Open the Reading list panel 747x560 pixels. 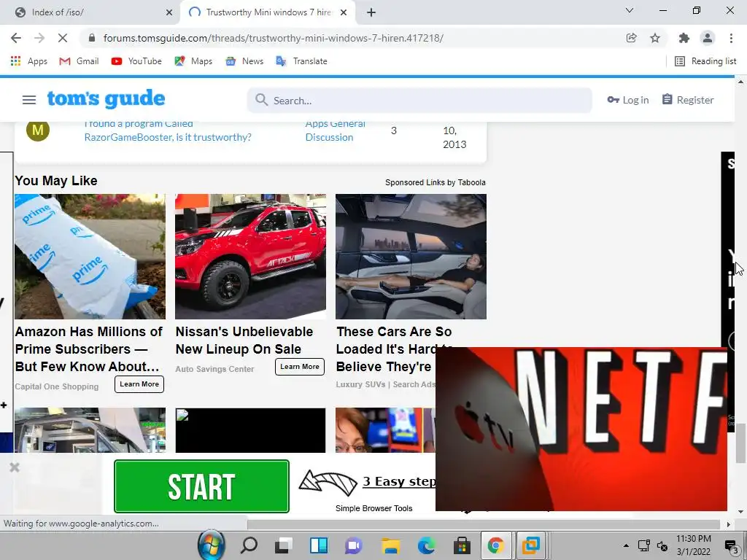coord(705,61)
